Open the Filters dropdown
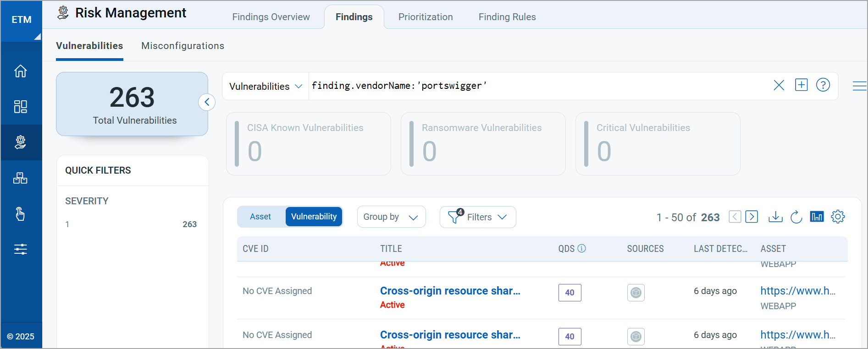The image size is (868, 349). coord(478,217)
